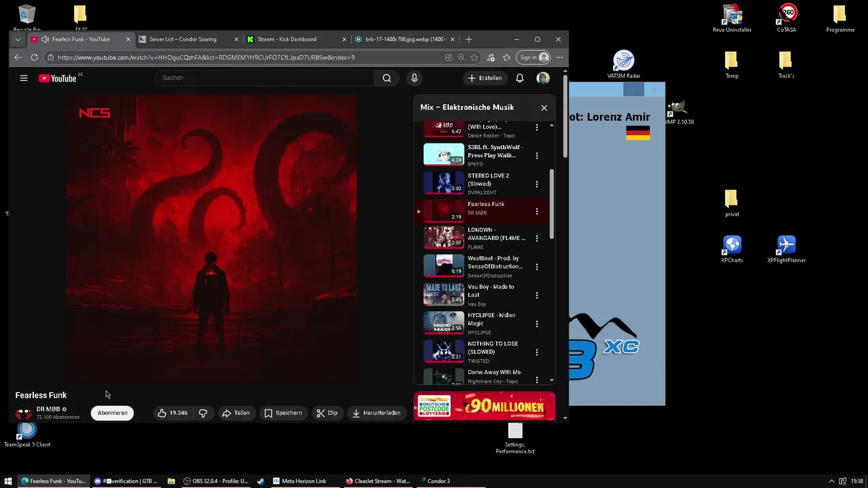Image resolution: width=868 pixels, height=488 pixels.
Task: Open the browser three-dot settings menu
Action: pyautogui.click(x=559, y=58)
